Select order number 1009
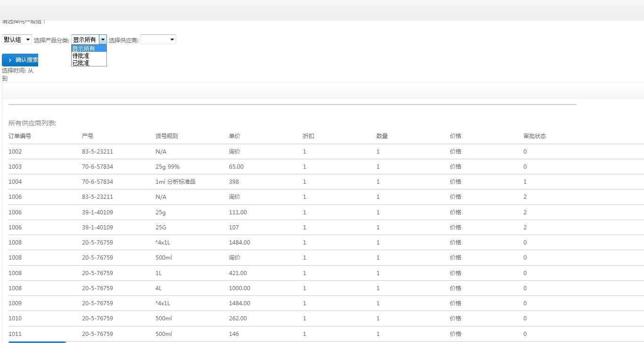The image size is (644, 343). pyautogui.click(x=15, y=303)
